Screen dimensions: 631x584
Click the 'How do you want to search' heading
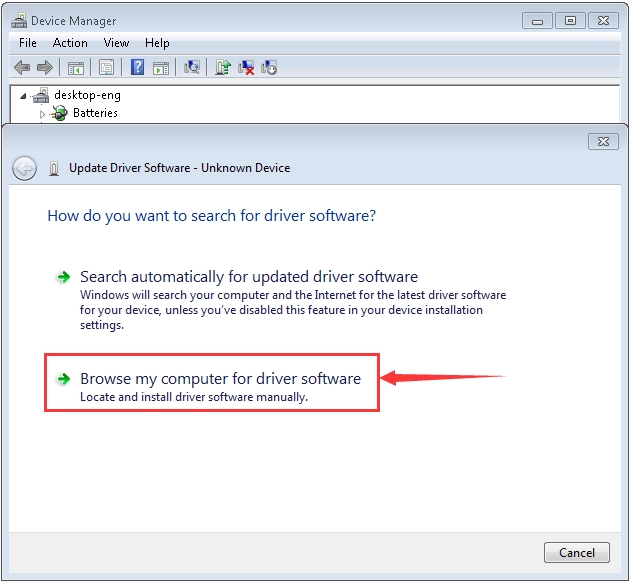click(212, 216)
